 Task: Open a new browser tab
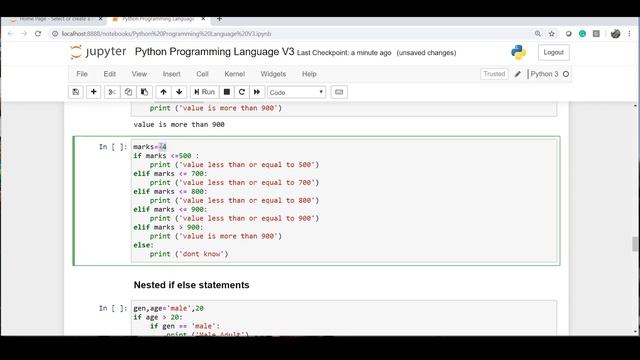pos(219,19)
